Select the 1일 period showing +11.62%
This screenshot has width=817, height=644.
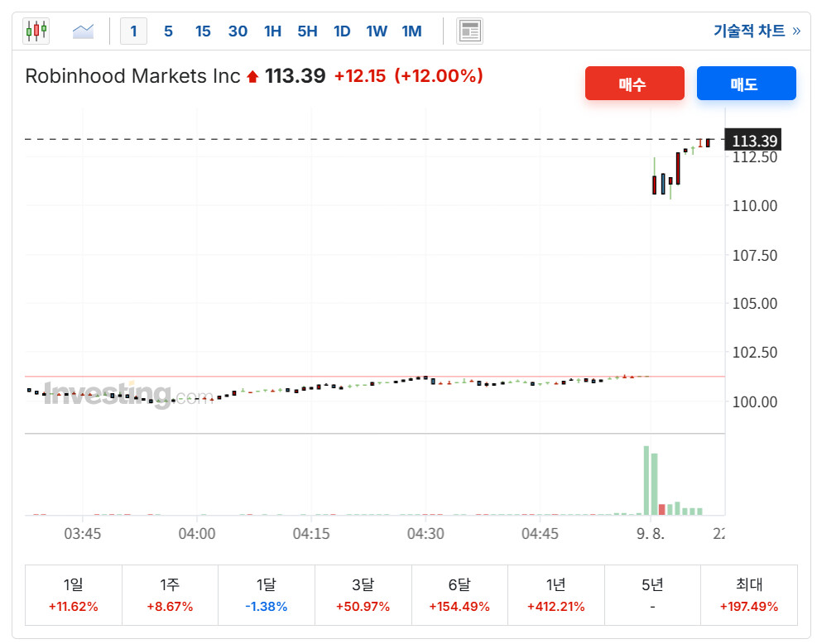tap(74, 595)
